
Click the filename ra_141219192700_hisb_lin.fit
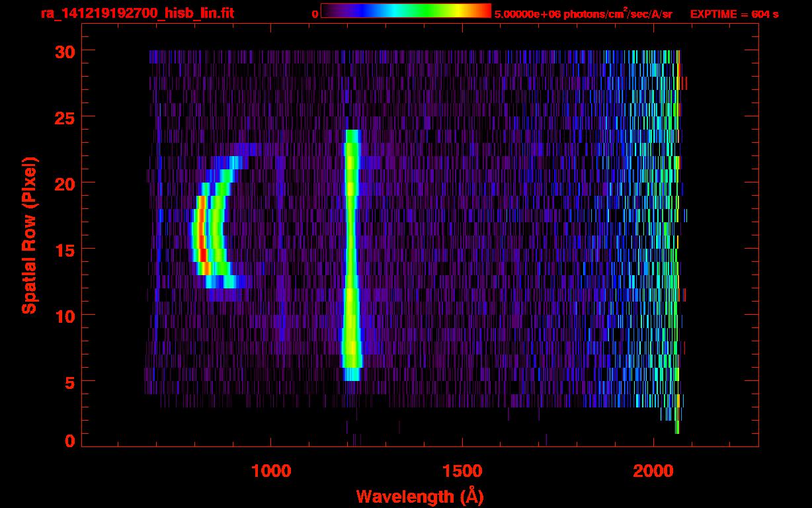(137, 13)
